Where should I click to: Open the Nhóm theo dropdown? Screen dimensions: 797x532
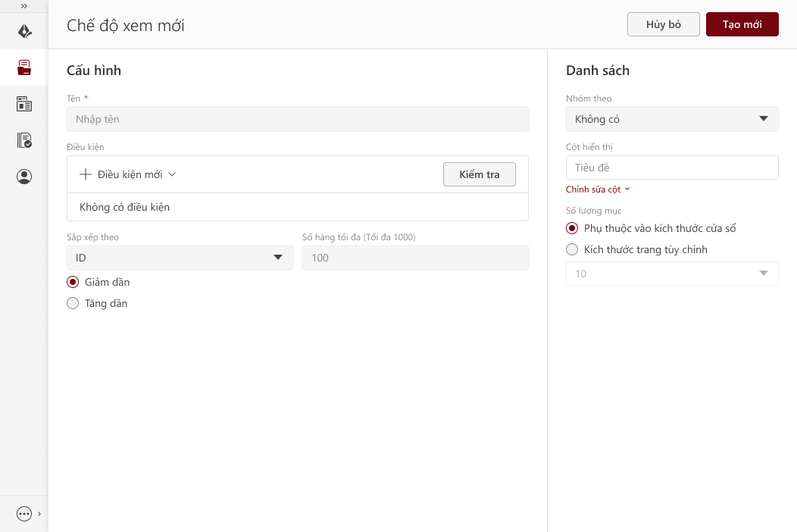click(x=672, y=119)
